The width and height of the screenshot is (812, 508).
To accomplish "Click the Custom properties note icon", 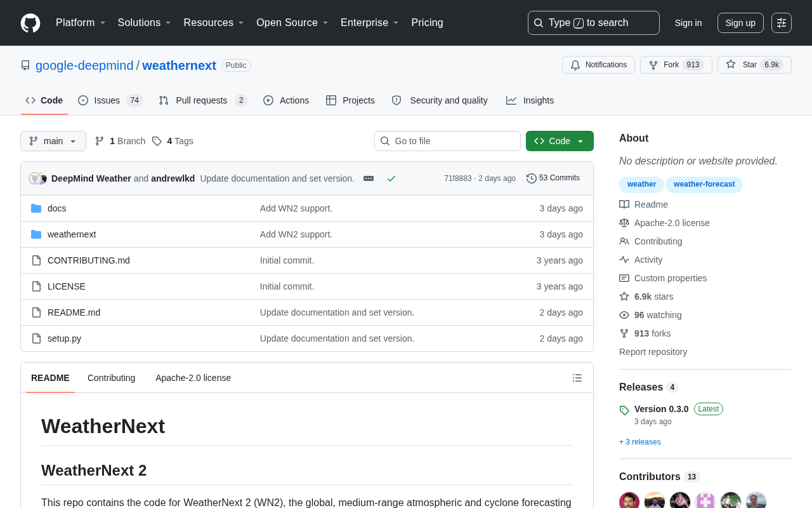I will (624, 278).
